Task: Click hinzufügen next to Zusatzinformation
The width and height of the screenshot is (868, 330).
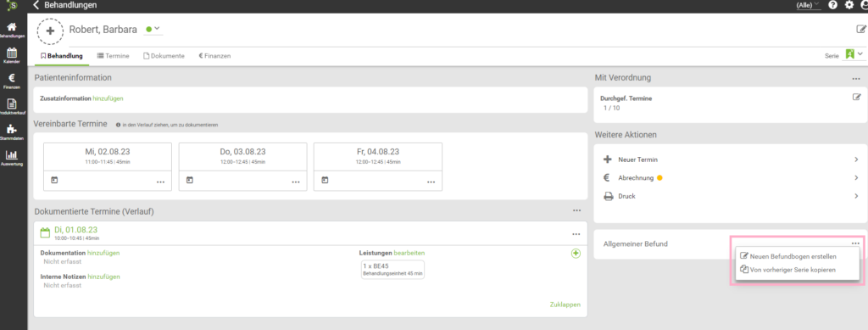Action: 108,98
